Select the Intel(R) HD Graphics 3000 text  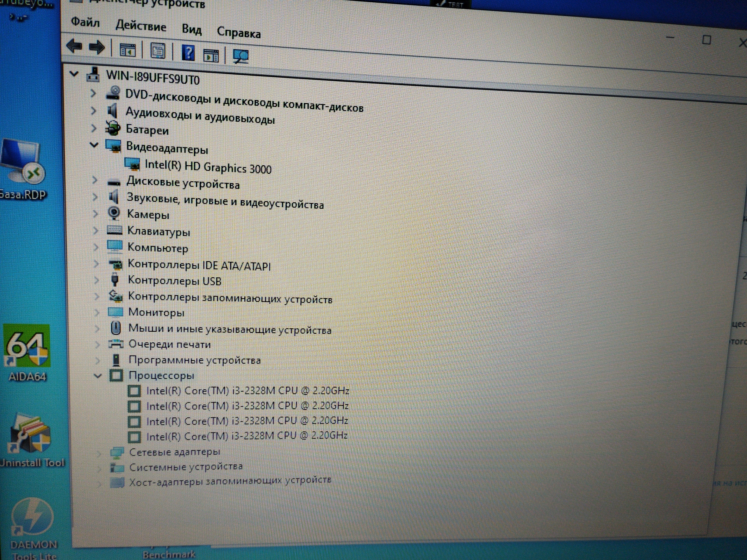(208, 167)
